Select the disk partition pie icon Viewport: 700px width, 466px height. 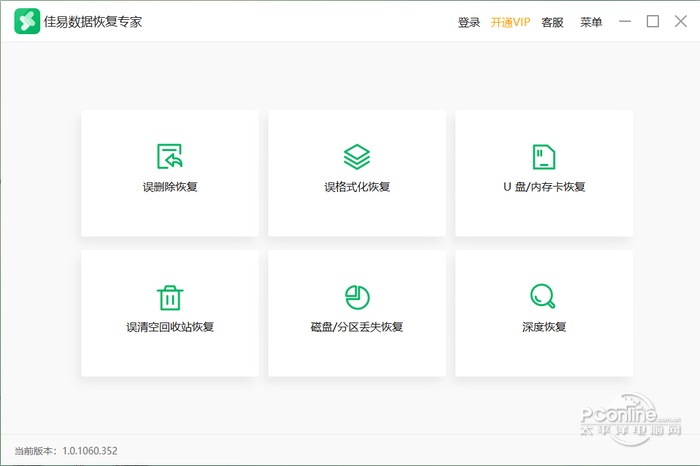click(x=357, y=297)
